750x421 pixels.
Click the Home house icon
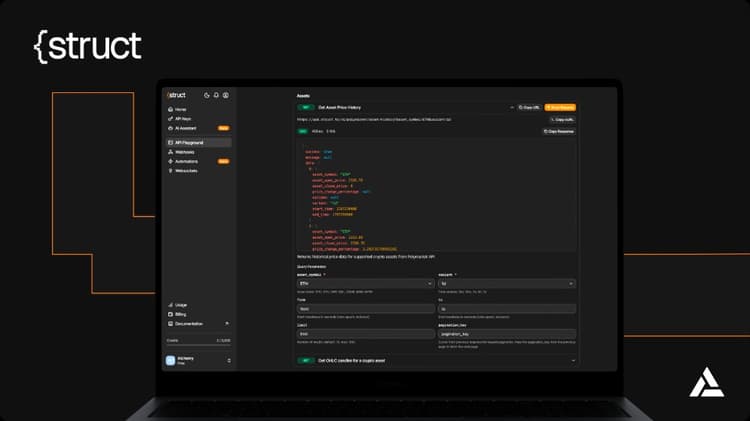coord(170,110)
